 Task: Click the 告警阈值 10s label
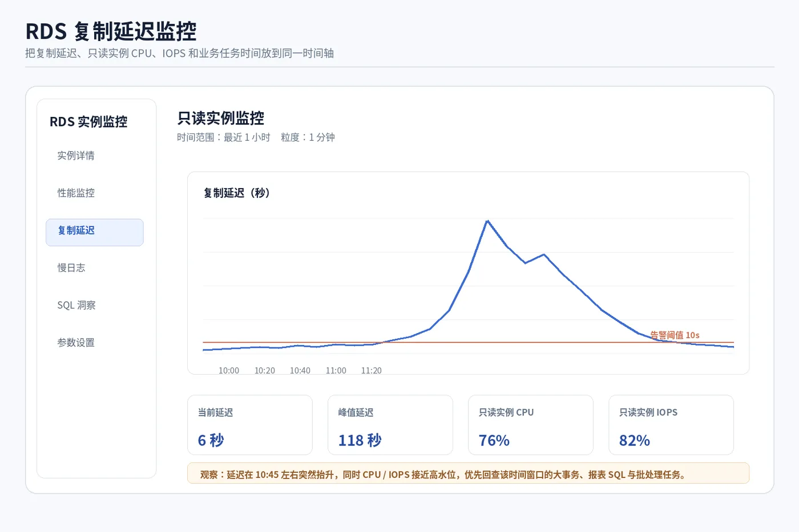[675, 335]
